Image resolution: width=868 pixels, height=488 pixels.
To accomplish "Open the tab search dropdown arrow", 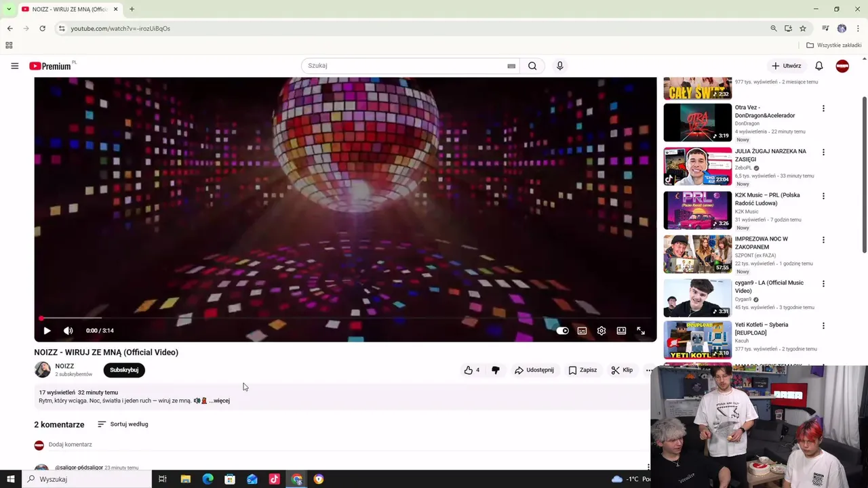I will coord(8,9).
